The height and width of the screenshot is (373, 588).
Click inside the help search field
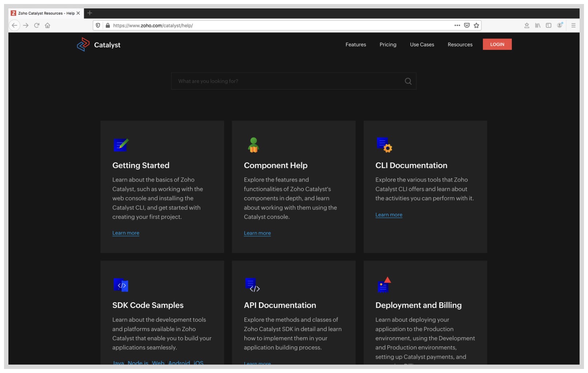[274, 81]
